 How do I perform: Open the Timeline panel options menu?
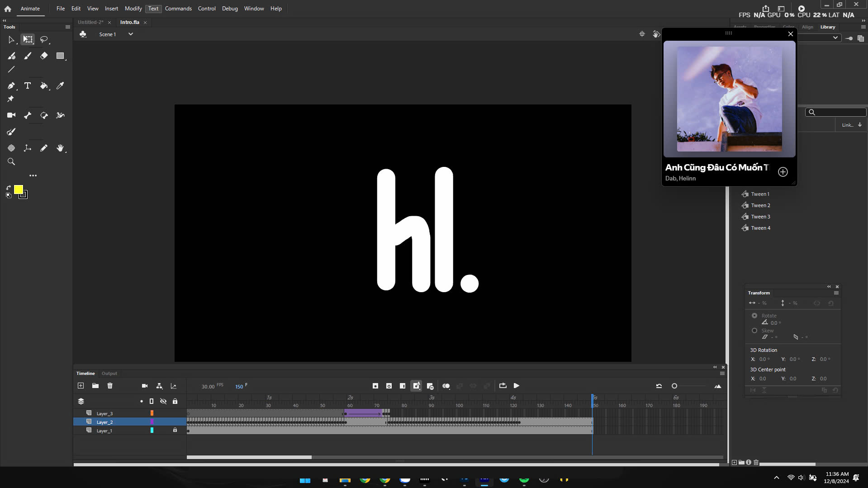(722, 374)
